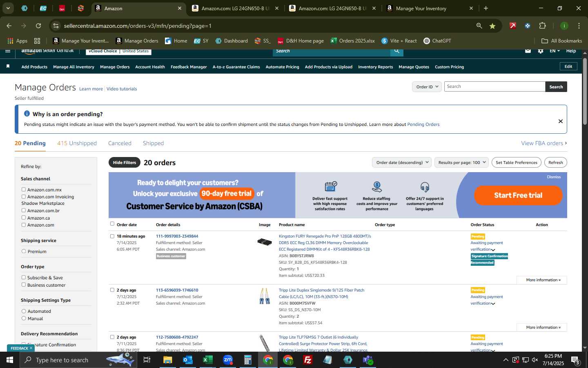Expand Awaiting payment verification for the Kingston order

click(x=493, y=250)
